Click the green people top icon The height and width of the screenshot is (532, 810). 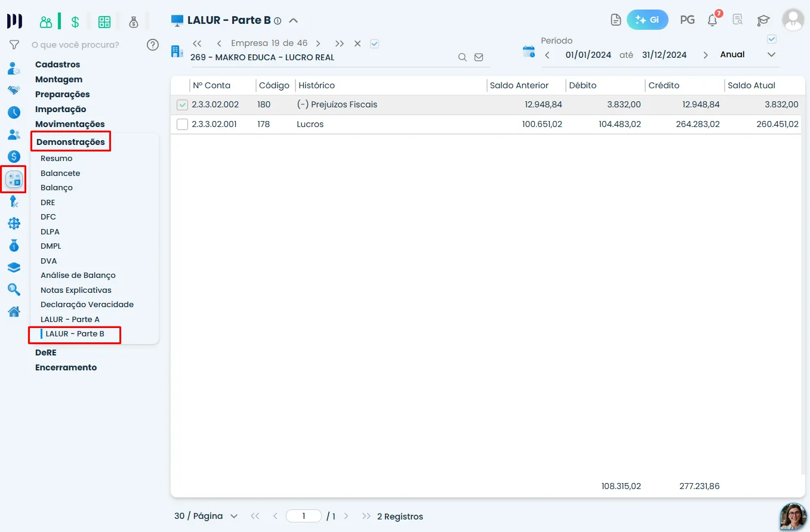point(46,22)
